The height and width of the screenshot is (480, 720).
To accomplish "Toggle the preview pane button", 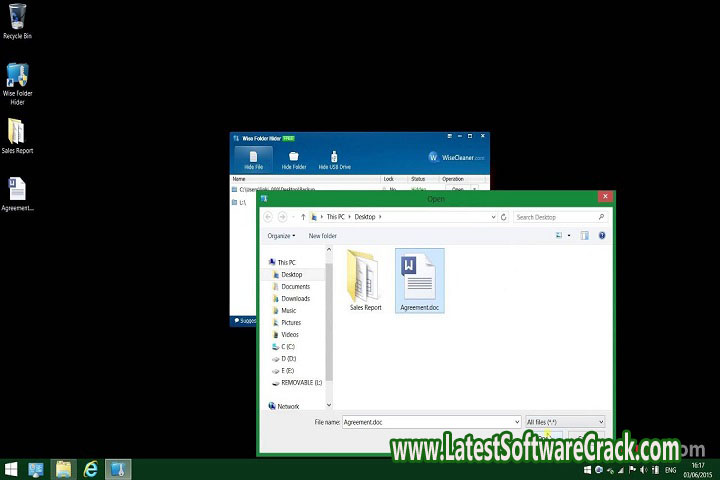I will pyautogui.click(x=584, y=236).
